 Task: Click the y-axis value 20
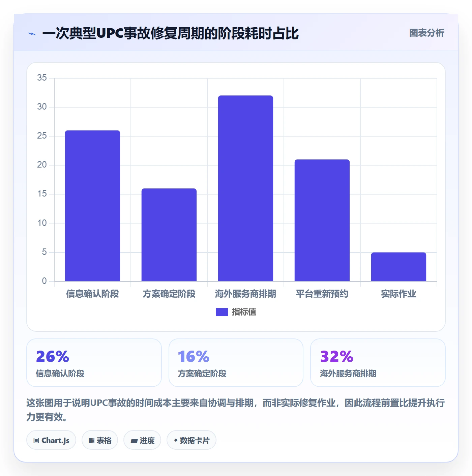(42, 165)
